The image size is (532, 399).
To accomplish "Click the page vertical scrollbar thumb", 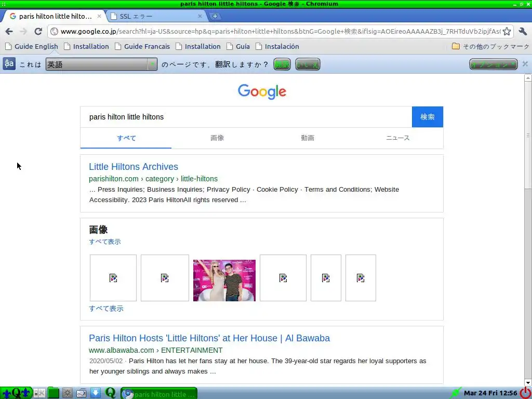I will coord(528,135).
